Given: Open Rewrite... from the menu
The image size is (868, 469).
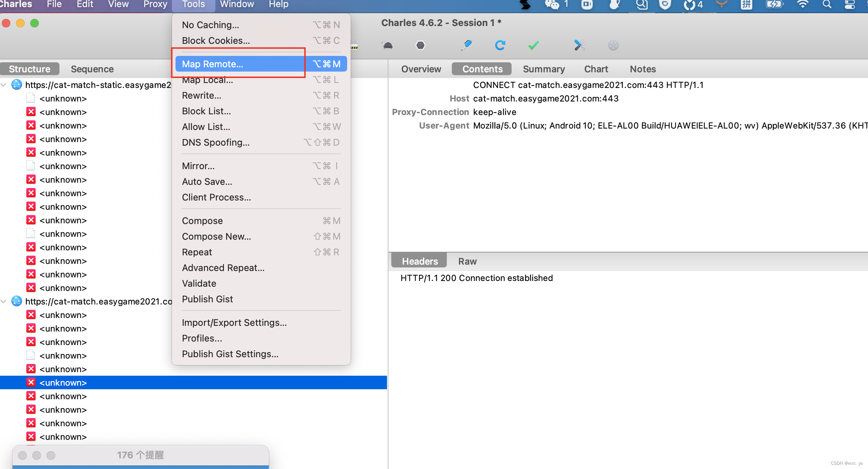Looking at the screenshot, I should 261,95.
